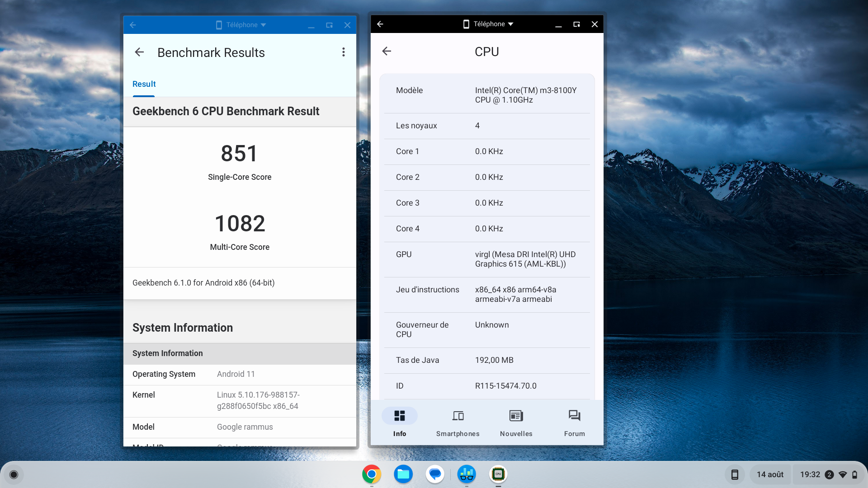The image size is (868, 488).
Task: Open quick settings at 19:32 clock
Action: pyautogui.click(x=810, y=474)
